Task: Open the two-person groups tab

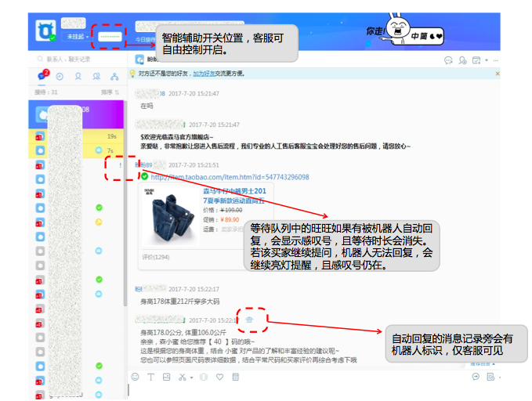Action: (96, 76)
